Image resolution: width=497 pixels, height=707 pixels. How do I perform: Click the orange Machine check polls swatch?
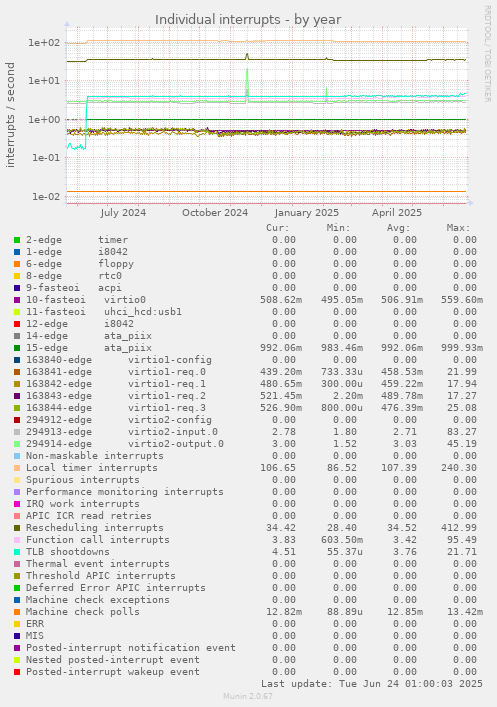click(17, 612)
